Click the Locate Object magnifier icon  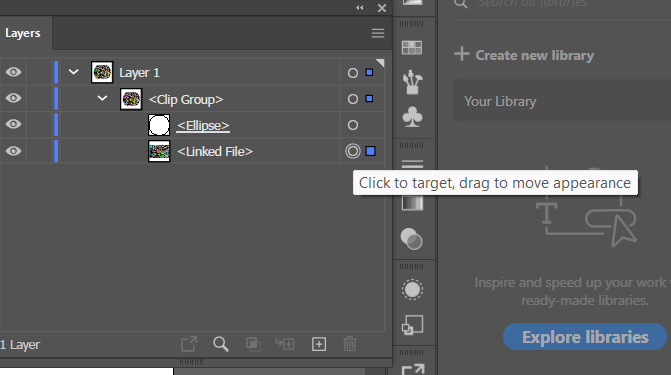221,344
